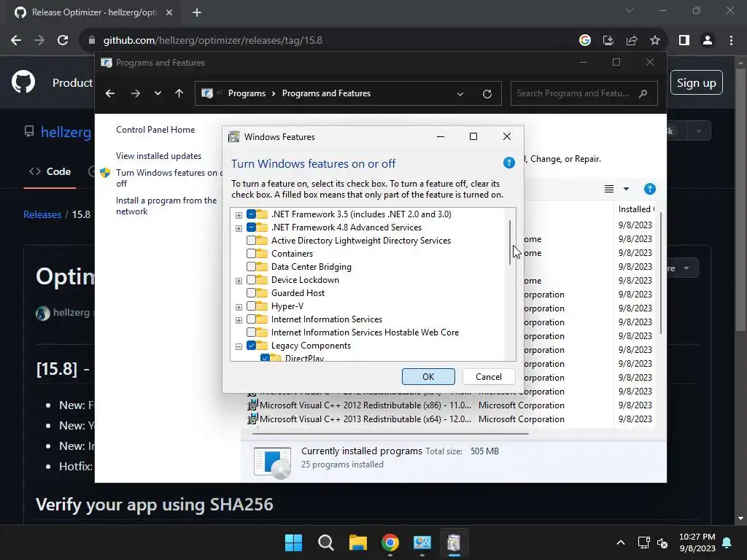Click Chrome icon on taskbar
The width and height of the screenshot is (747, 560).
[x=390, y=542]
